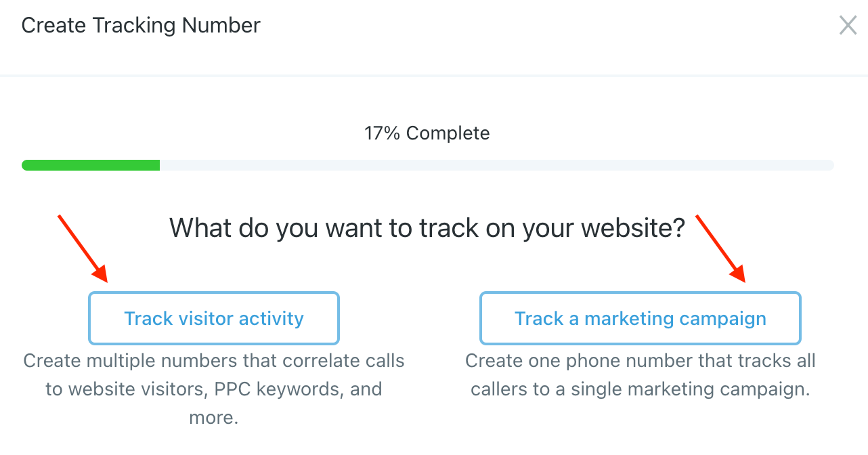The width and height of the screenshot is (868, 455).
Task: Choose the Track visitor activity option
Action: pyautogui.click(x=214, y=318)
